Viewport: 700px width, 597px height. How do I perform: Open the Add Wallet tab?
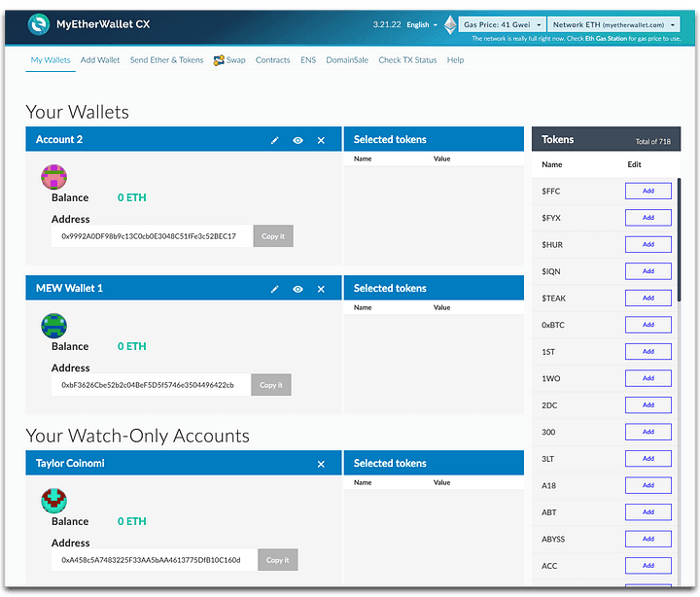pos(100,60)
